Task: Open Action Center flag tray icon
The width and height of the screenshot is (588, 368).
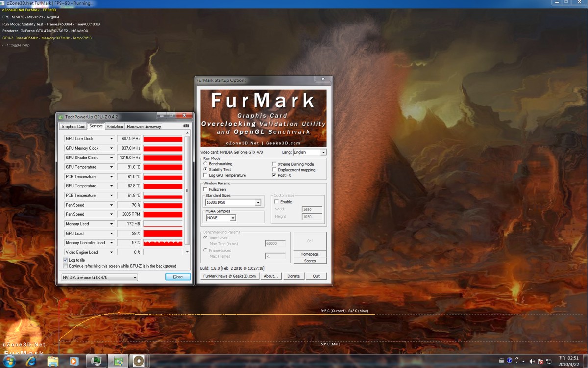Action: click(x=540, y=361)
